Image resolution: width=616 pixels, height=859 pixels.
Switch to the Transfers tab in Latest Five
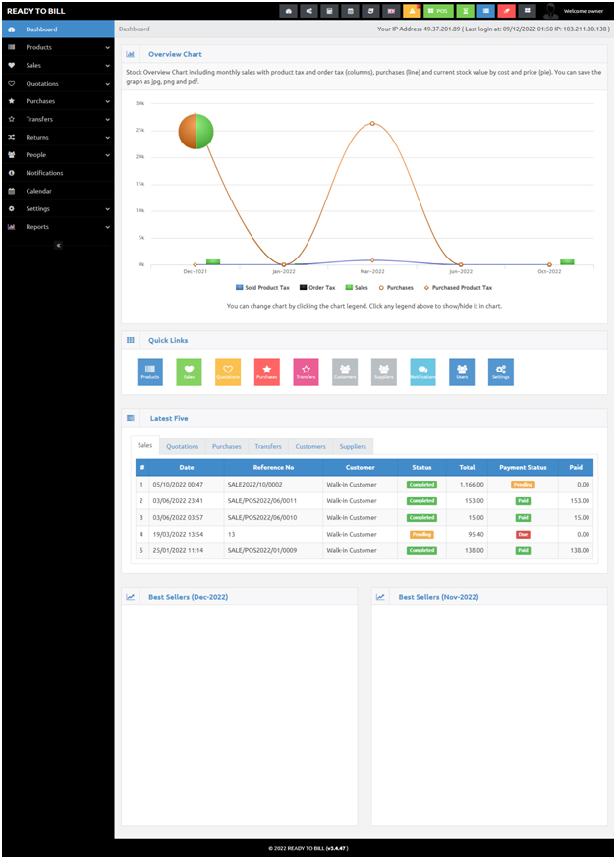click(268, 446)
